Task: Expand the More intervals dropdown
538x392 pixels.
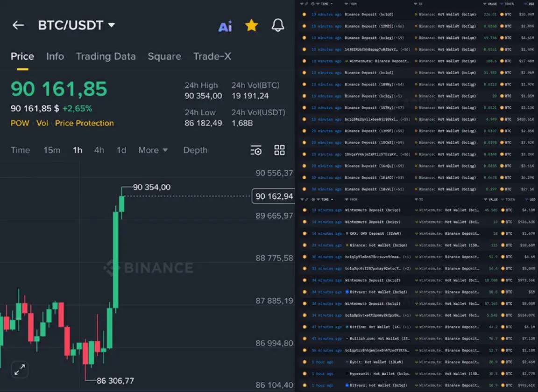Action: click(x=153, y=150)
